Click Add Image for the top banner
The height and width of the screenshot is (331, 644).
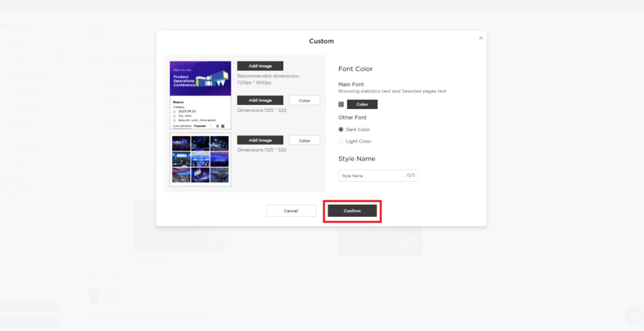point(260,66)
